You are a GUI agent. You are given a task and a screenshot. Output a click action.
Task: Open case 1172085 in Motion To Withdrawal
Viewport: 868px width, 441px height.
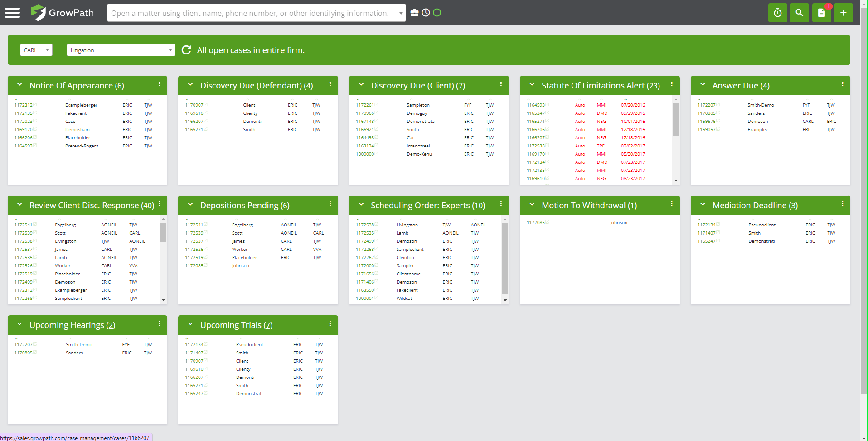[535, 223]
